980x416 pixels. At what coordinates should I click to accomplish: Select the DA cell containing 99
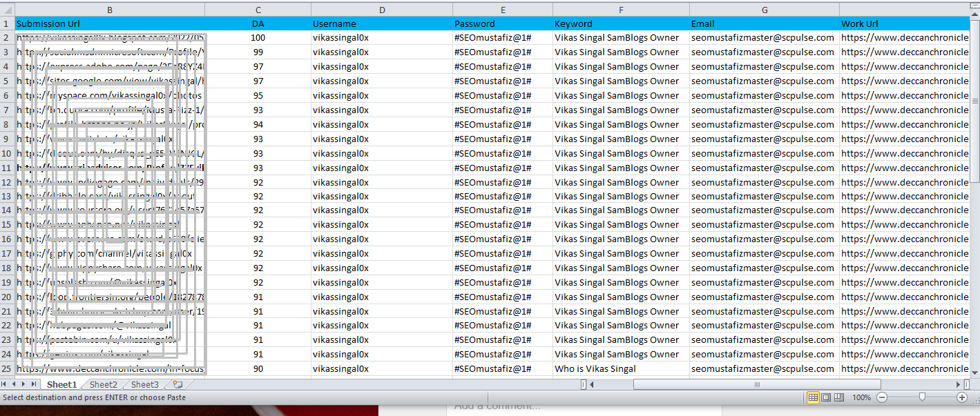(x=258, y=52)
